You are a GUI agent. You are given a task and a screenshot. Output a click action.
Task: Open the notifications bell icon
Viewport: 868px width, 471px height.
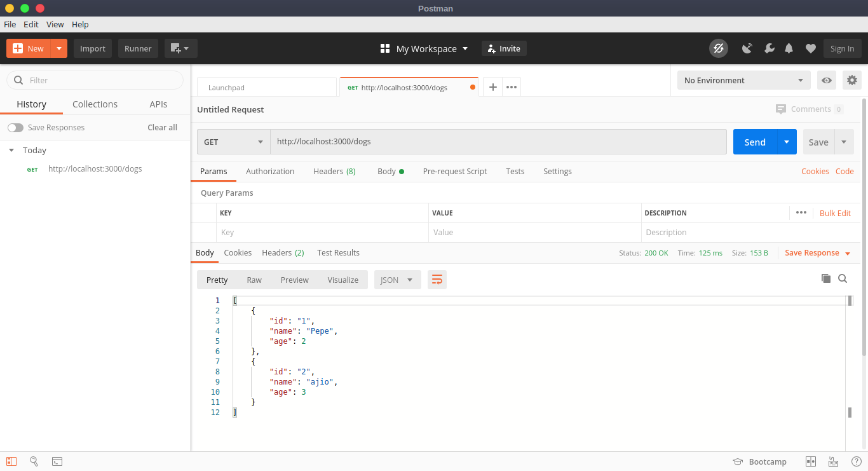pyautogui.click(x=789, y=48)
